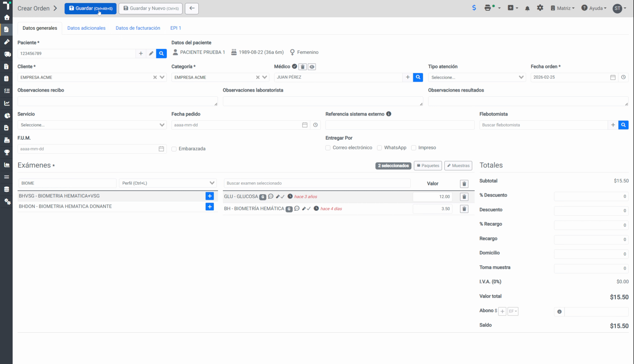
Task: Click the edit patient pencil icon
Action: click(x=151, y=53)
